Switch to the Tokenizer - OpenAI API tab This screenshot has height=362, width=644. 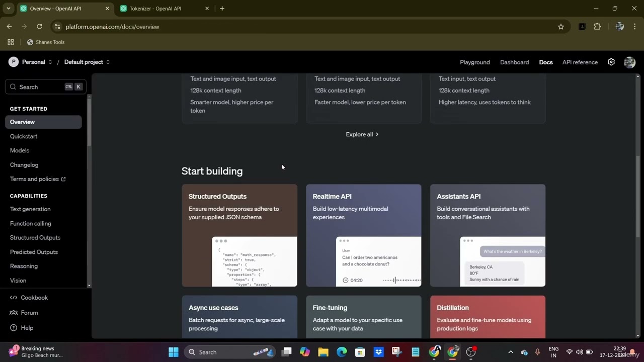coord(165,9)
